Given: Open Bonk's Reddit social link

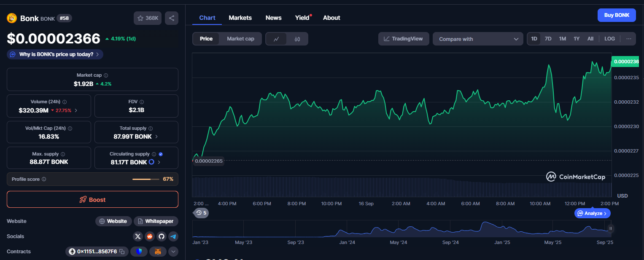Looking at the screenshot, I should click(150, 236).
